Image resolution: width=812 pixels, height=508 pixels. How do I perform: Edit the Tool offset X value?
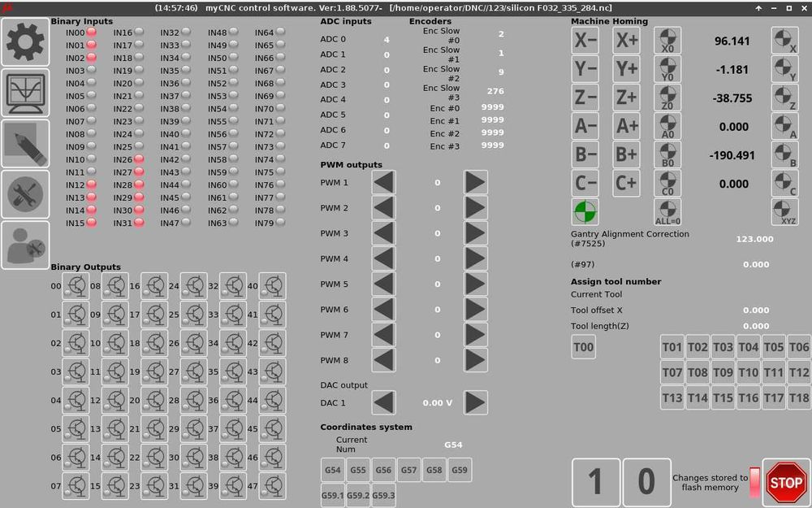(756, 310)
